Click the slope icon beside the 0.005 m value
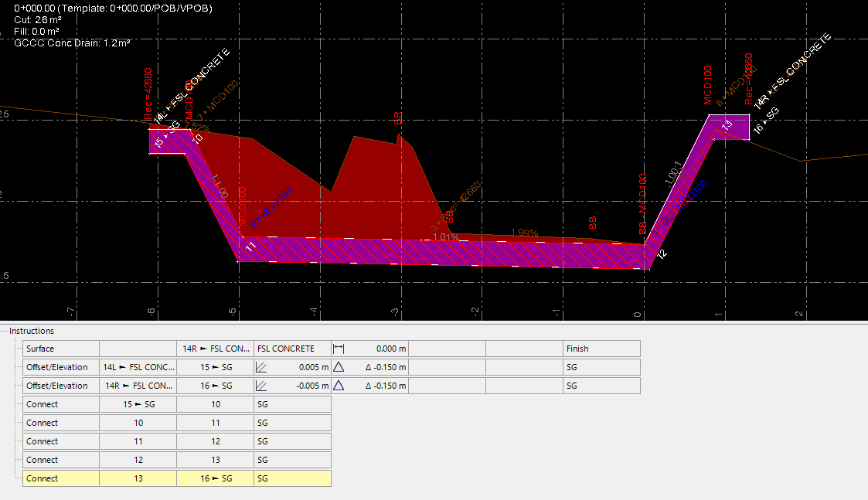Viewport: 868px width, 500px height. [260, 367]
